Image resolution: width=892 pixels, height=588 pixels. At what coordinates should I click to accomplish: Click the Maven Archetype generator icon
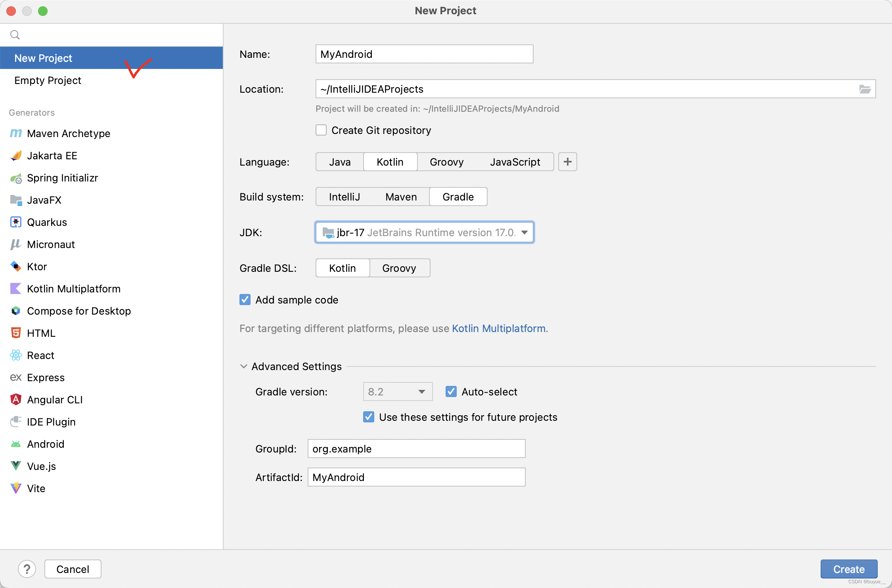[16, 134]
